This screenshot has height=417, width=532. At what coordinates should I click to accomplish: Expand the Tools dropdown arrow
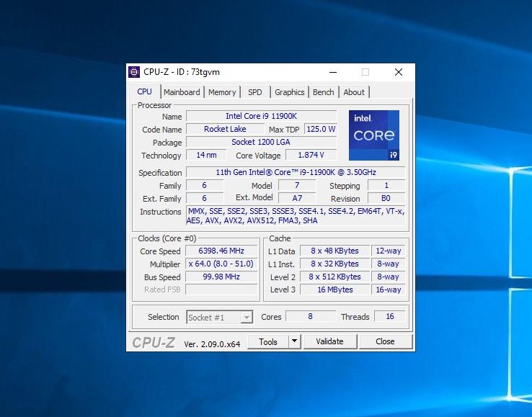295,341
